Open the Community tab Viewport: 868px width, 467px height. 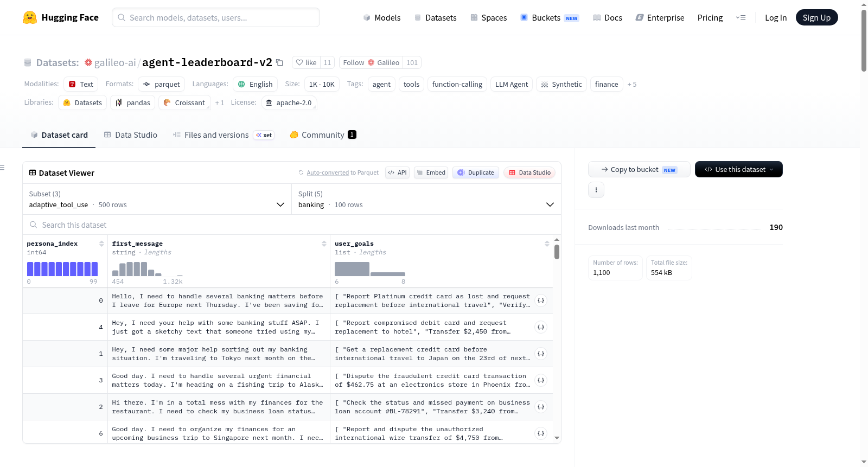point(323,135)
